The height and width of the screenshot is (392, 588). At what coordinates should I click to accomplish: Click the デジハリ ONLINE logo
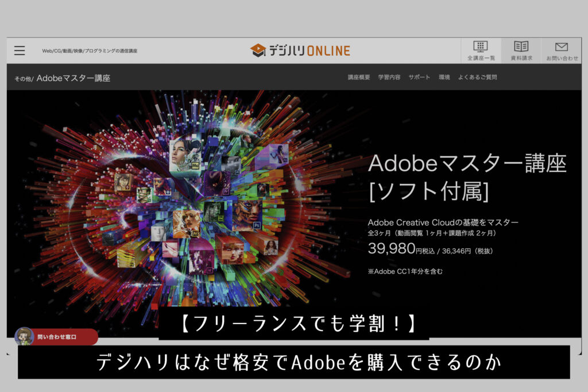(300, 51)
